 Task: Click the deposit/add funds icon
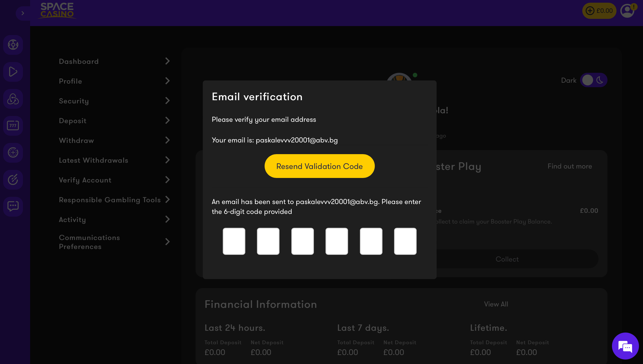(590, 10)
